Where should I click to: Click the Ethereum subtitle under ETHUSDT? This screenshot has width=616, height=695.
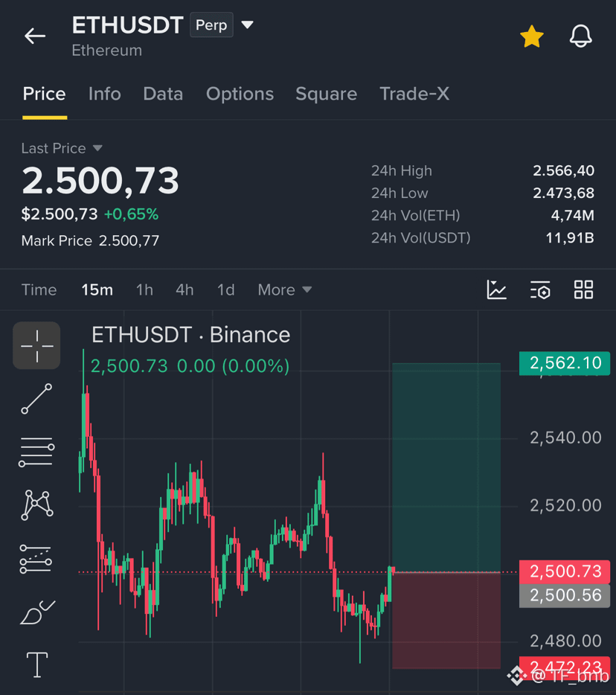click(107, 51)
